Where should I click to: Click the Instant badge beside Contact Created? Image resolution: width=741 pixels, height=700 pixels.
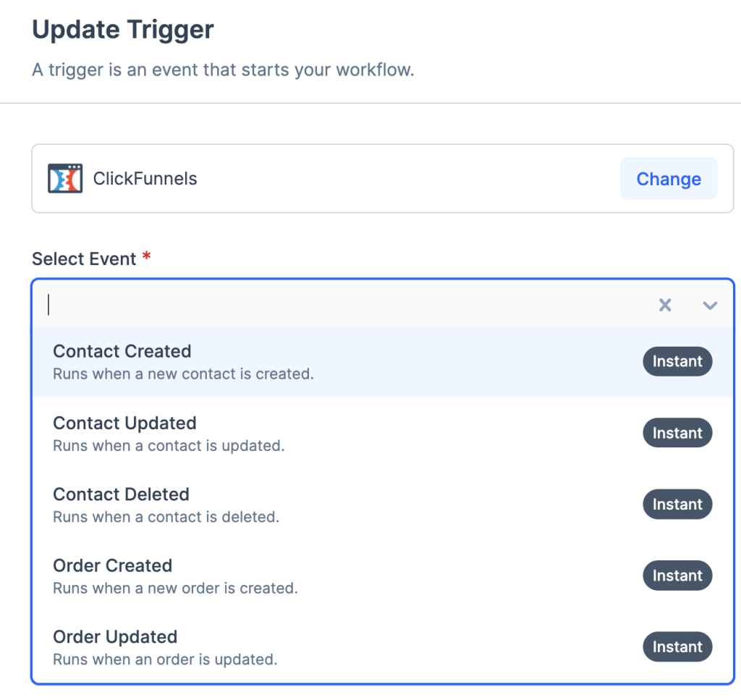pos(677,362)
